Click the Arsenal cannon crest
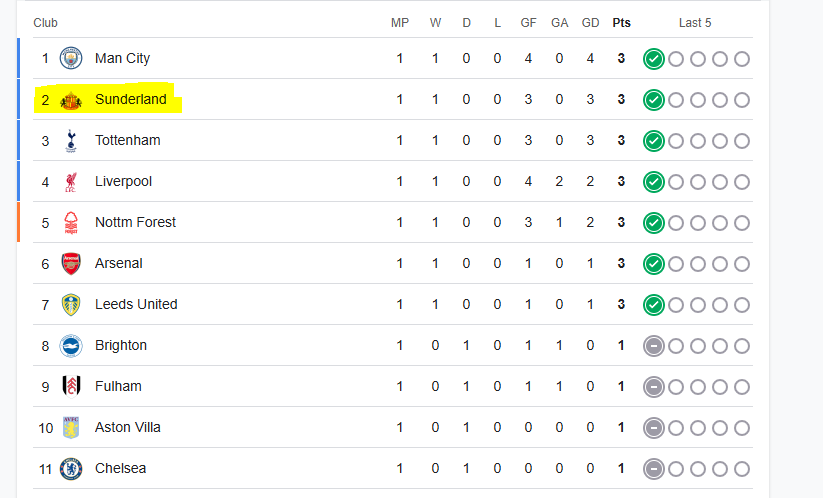 coord(71,263)
